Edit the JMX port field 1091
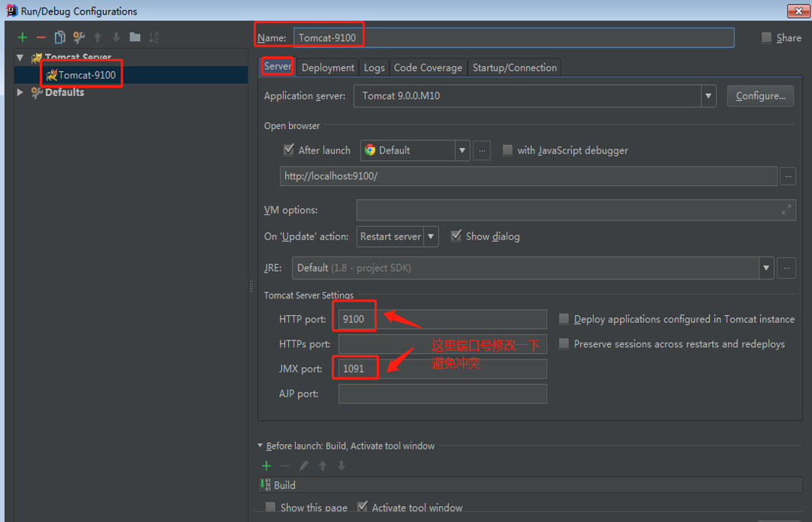Image resolution: width=812 pixels, height=522 pixels. pos(443,369)
